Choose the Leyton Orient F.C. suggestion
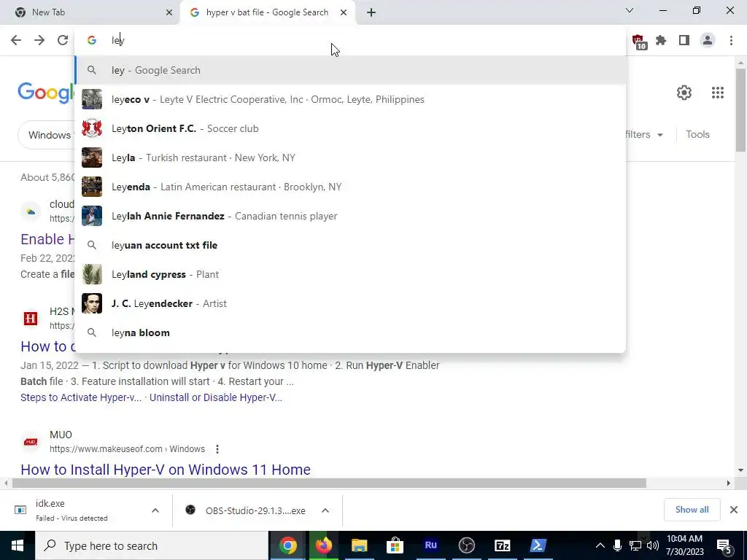This screenshot has height=560, width=747. pos(350,128)
